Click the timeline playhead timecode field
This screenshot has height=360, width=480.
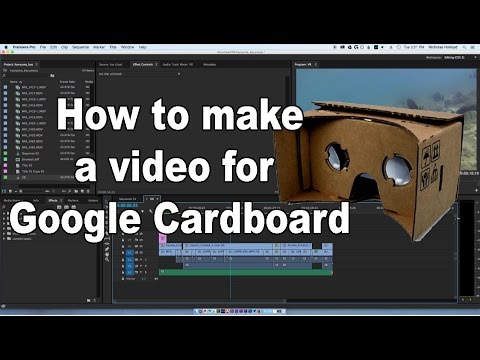coord(127,205)
